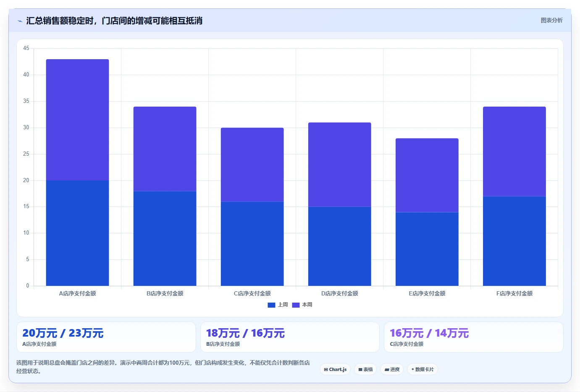
Task: Click the purple 本周 bar segment for E店
Action: coord(427,175)
